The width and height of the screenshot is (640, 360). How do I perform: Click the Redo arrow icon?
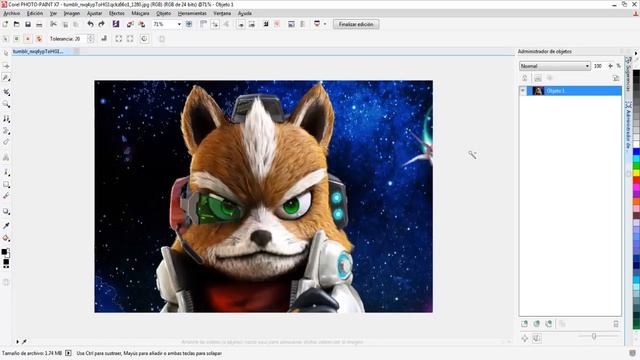[102, 24]
